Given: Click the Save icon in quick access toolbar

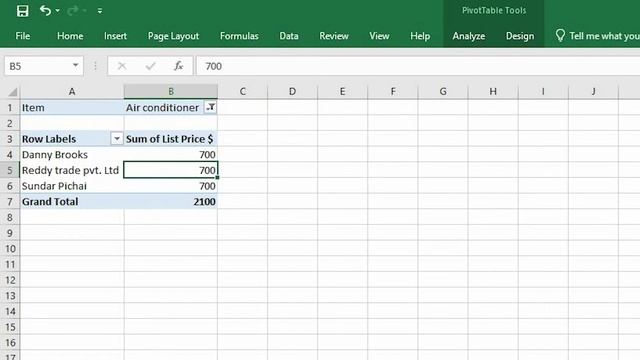Looking at the screenshot, I should point(22,11).
